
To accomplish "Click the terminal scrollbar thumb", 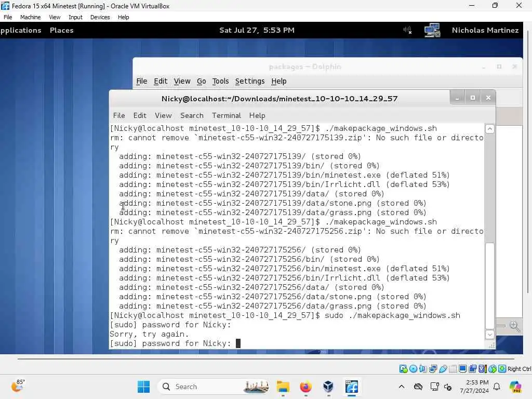I will (x=489, y=286).
